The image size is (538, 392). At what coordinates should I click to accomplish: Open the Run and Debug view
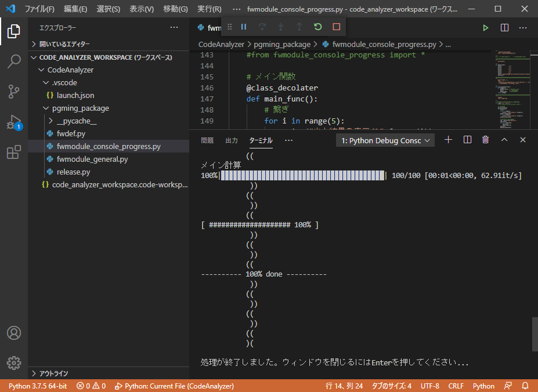[14, 122]
